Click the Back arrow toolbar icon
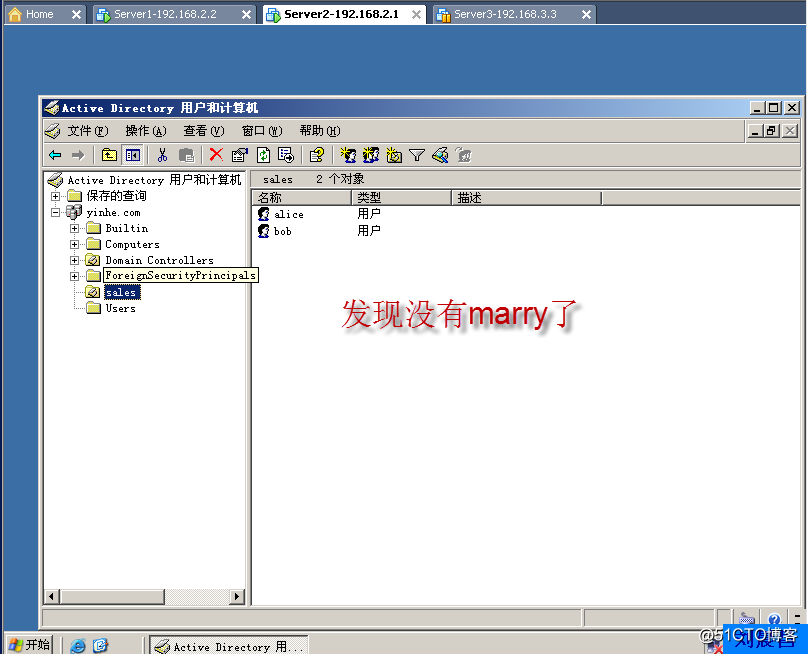This screenshot has width=808, height=654. coord(55,155)
